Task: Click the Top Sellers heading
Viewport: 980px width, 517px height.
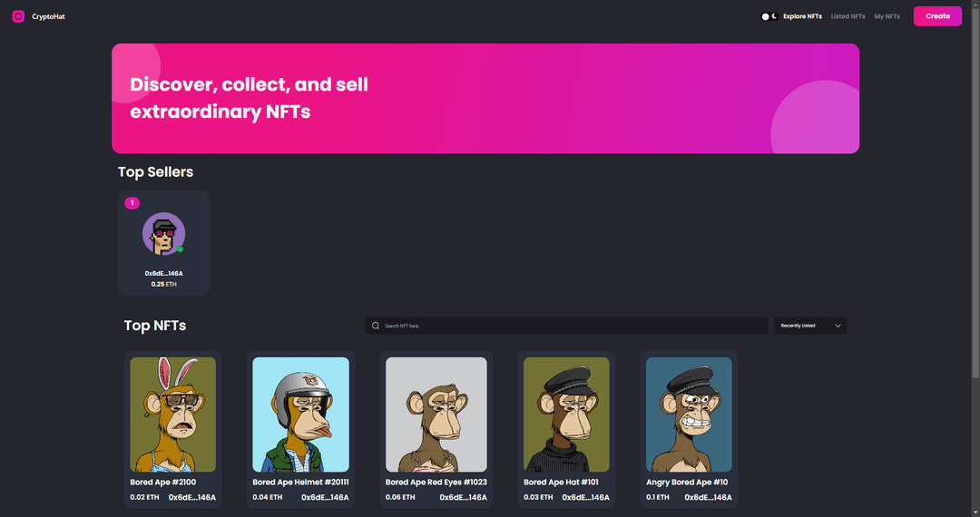Action: [x=156, y=172]
